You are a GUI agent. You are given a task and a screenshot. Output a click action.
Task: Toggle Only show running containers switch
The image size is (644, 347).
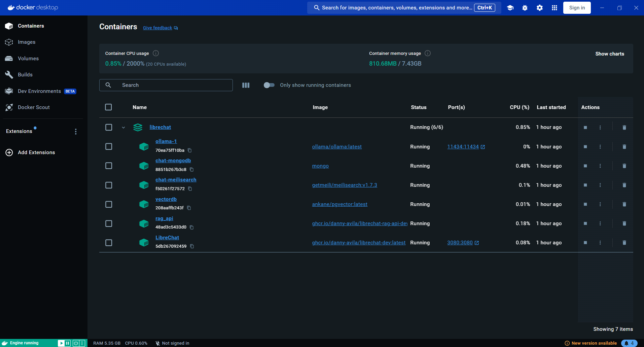pos(269,85)
